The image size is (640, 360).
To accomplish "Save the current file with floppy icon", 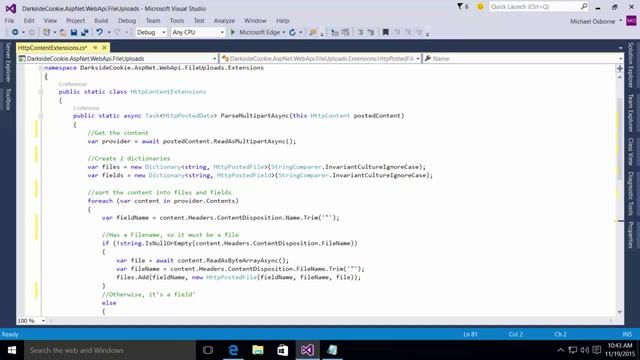I will pyautogui.click(x=74, y=32).
